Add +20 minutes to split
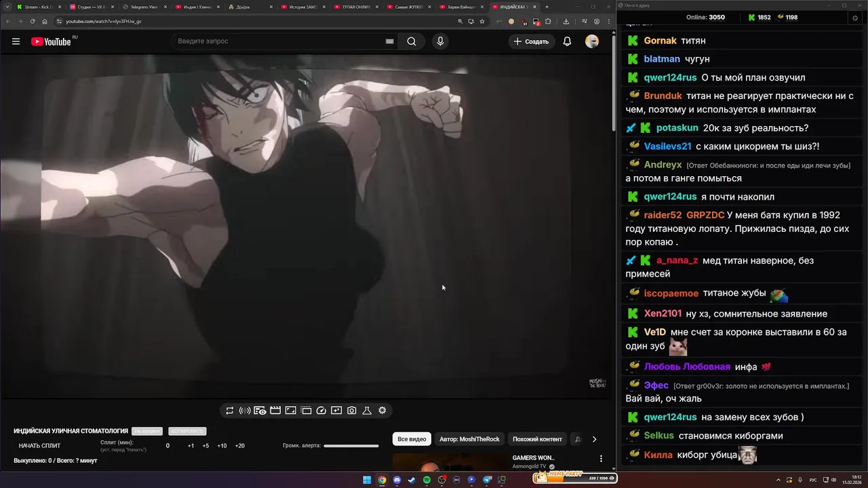Screen dimensions: 868x488 pos(239,446)
